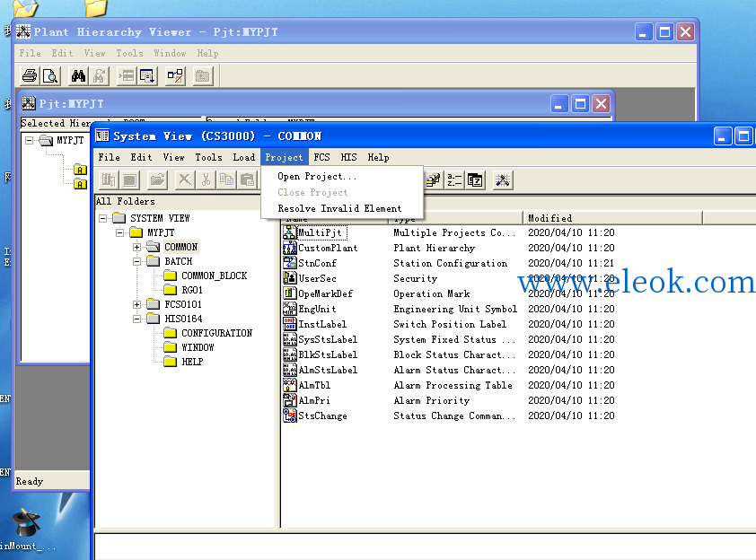Expand the COMMON folder node

pos(137,247)
